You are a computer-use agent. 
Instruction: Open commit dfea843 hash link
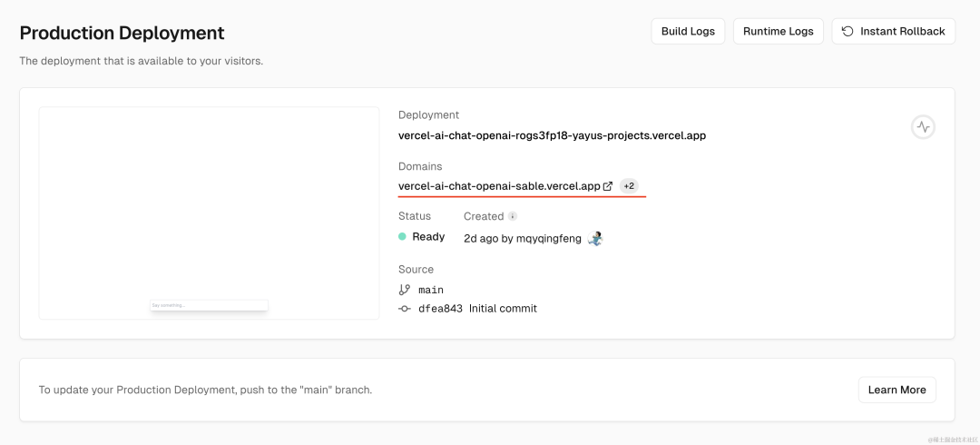click(440, 309)
